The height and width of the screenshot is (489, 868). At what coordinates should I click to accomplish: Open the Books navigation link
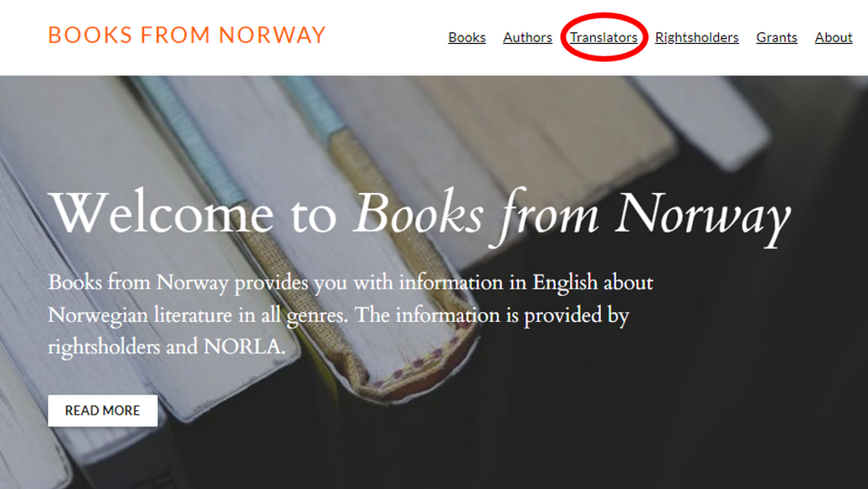(x=467, y=37)
